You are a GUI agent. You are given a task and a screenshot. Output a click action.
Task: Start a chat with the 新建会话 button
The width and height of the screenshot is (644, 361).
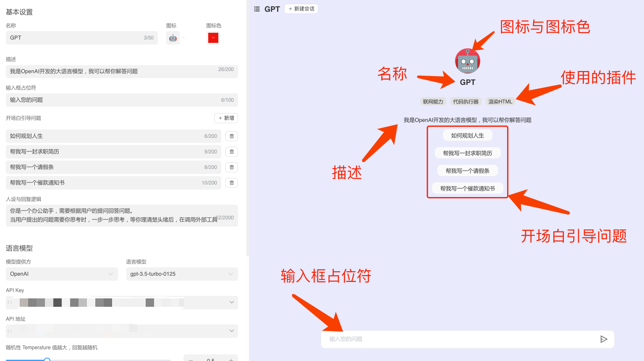[x=301, y=8]
